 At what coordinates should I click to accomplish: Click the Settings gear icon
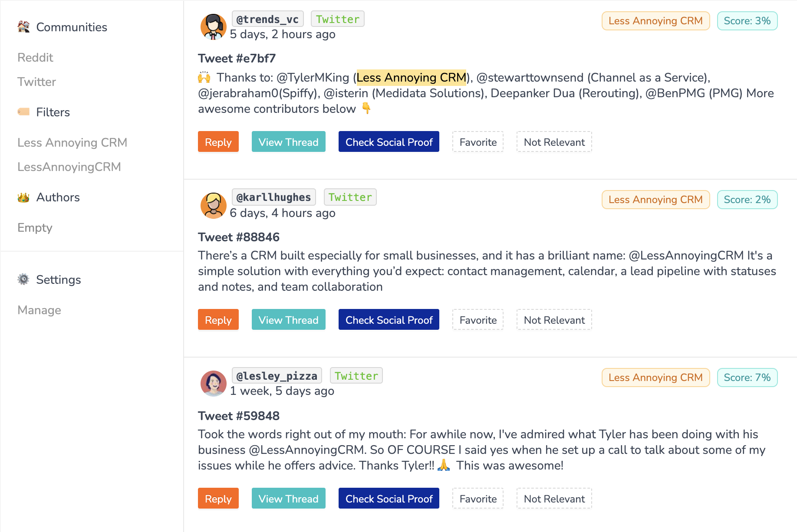[x=23, y=279]
